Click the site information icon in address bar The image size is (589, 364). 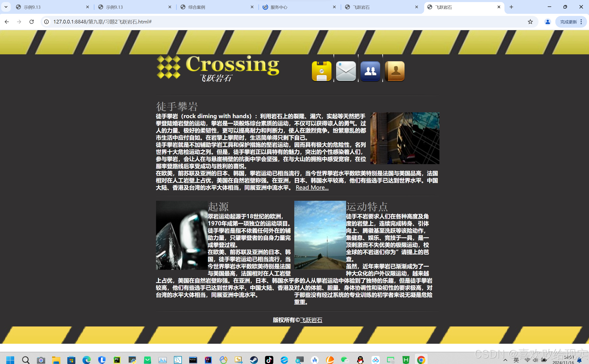(x=47, y=22)
